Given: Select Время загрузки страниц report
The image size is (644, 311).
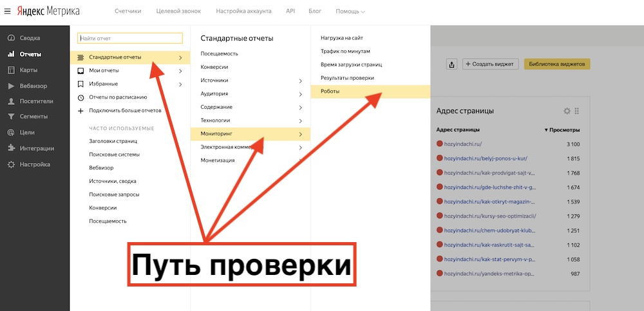Looking at the screenshot, I should pos(351,64).
